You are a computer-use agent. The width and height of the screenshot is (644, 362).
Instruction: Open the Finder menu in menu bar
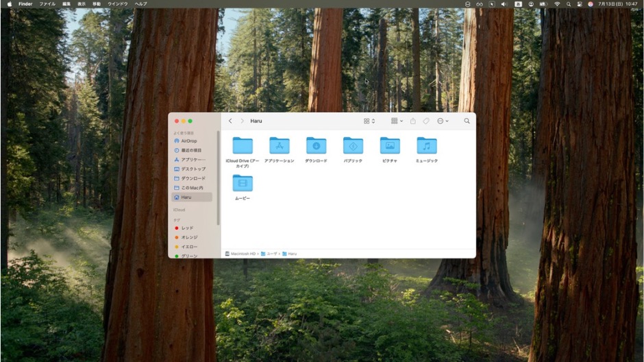[25, 3]
